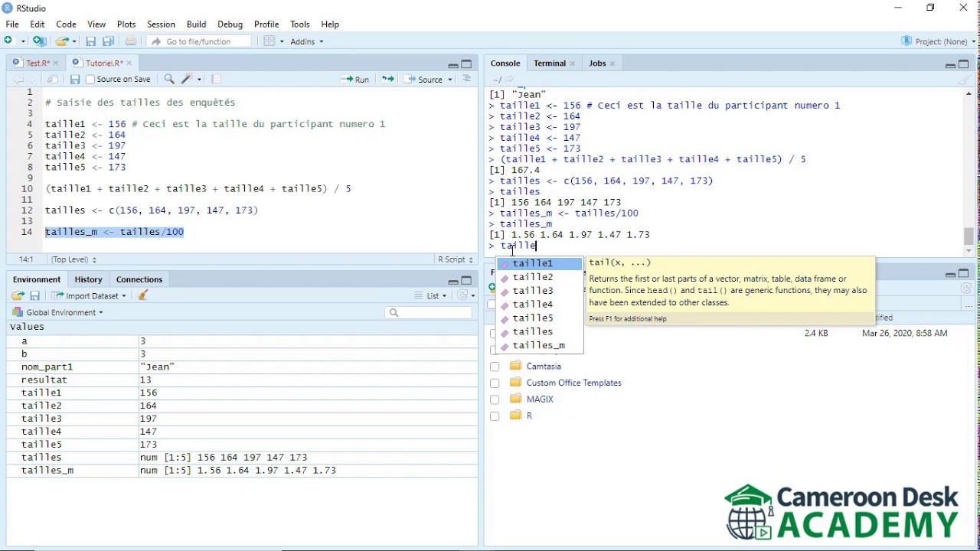Clear console with the broom icon
This screenshot has height=551, width=980.
pos(964,80)
